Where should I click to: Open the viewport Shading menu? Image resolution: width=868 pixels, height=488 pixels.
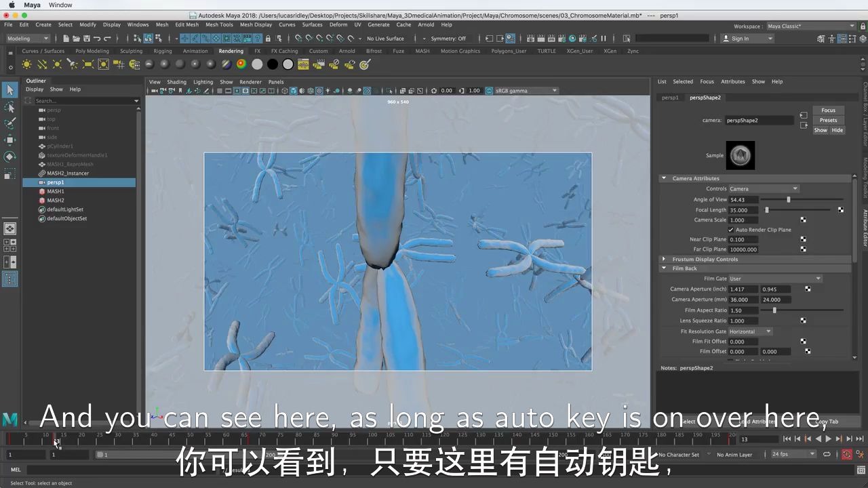point(176,82)
